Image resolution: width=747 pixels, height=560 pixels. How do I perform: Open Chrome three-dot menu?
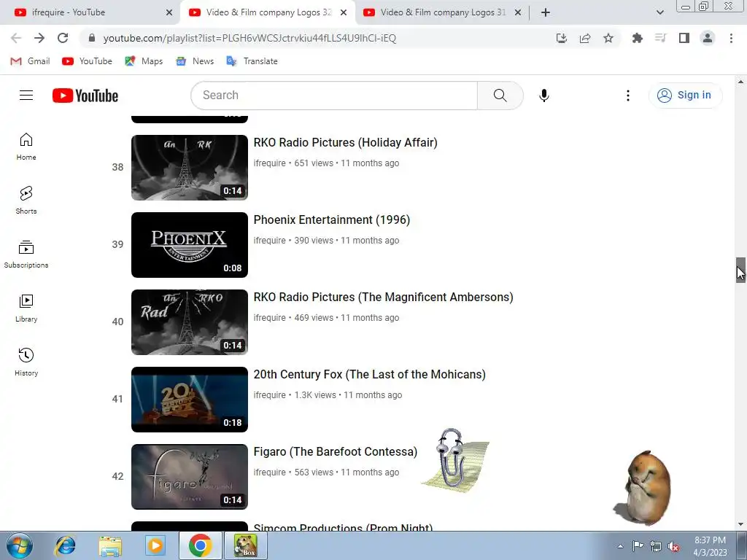[x=731, y=38]
